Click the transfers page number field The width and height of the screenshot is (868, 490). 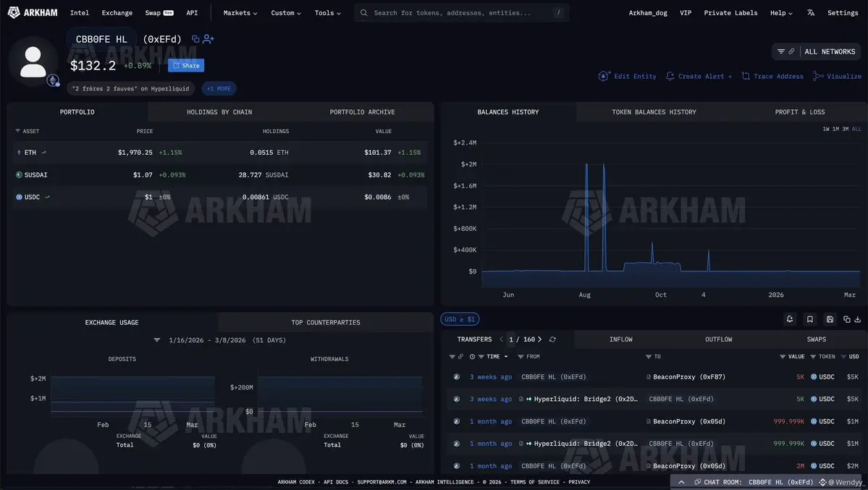[x=511, y=339]
